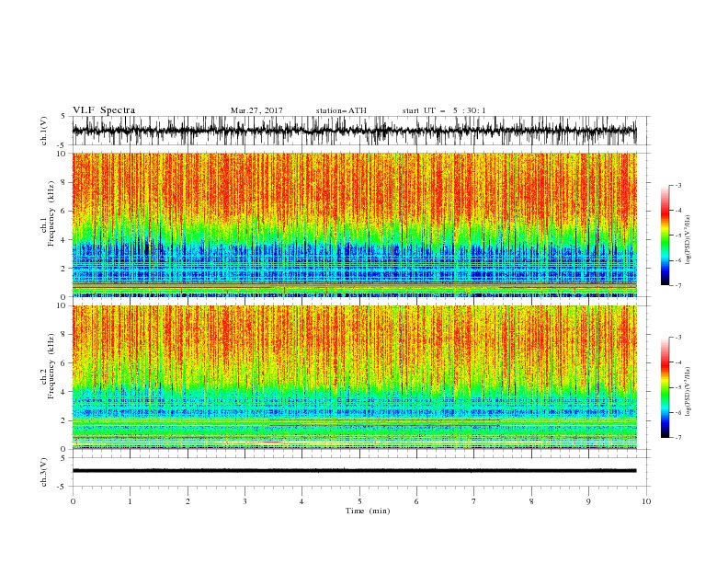This screenshot has width=728, height=563.
Task: Select the "start UT = 5 :30: 1" text
Action: point(444,110)
